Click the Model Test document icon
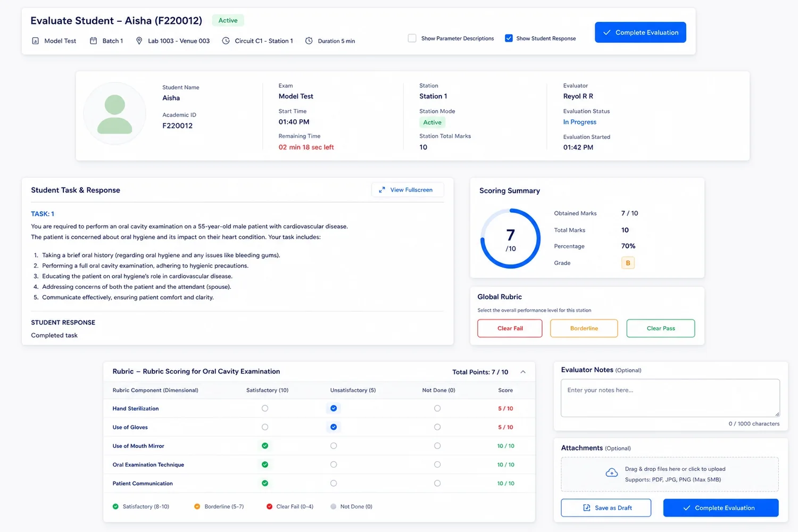The width and height of the screenshot is (798, 532). coord(36,41)
